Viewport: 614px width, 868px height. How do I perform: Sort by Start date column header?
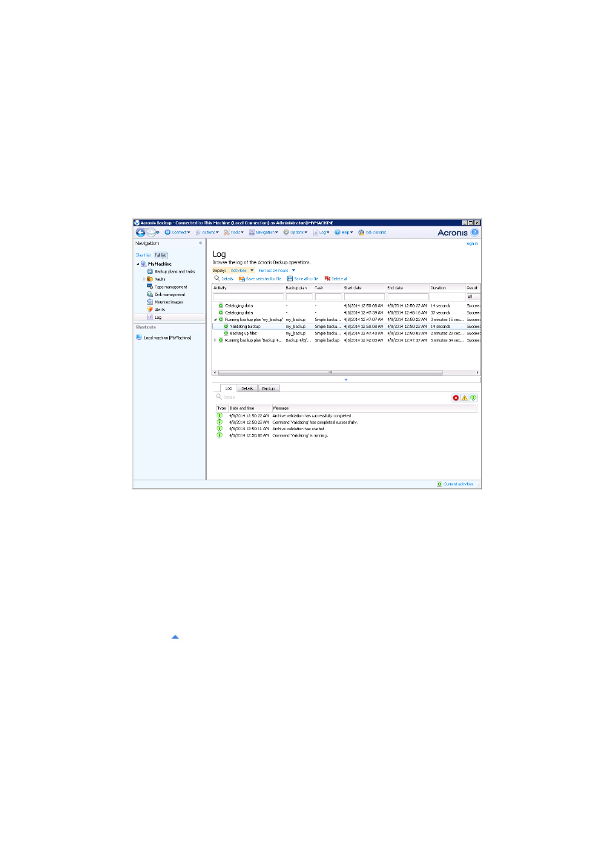point(364,288)
